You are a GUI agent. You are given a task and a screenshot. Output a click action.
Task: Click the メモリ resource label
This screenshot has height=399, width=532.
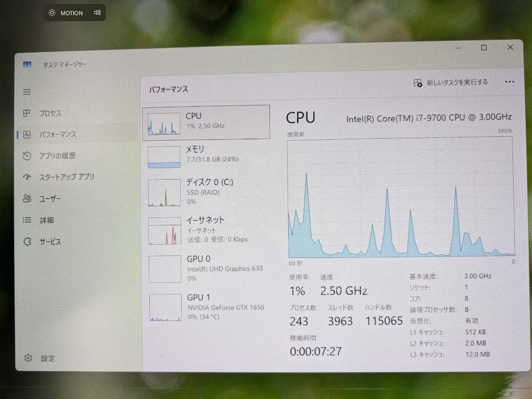coord(195,149)
